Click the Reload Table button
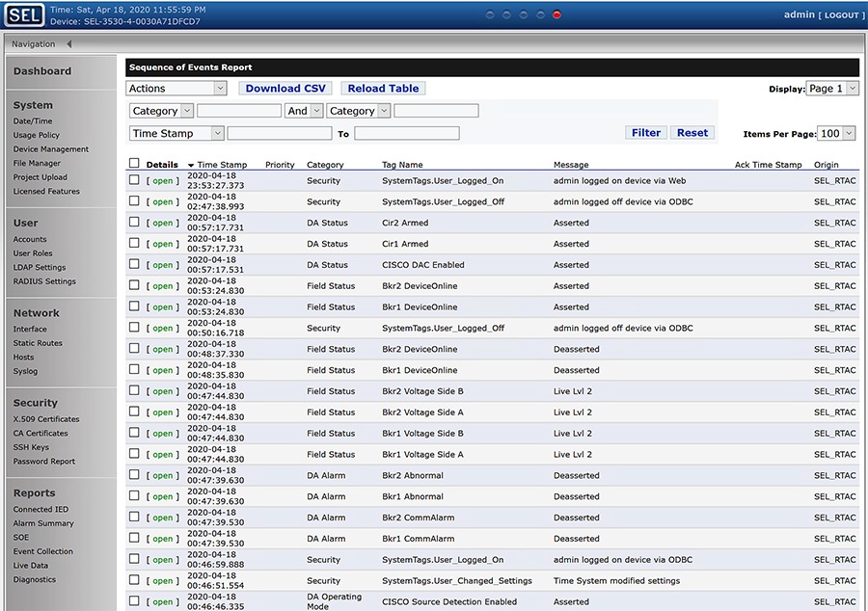 coord(383,89)
